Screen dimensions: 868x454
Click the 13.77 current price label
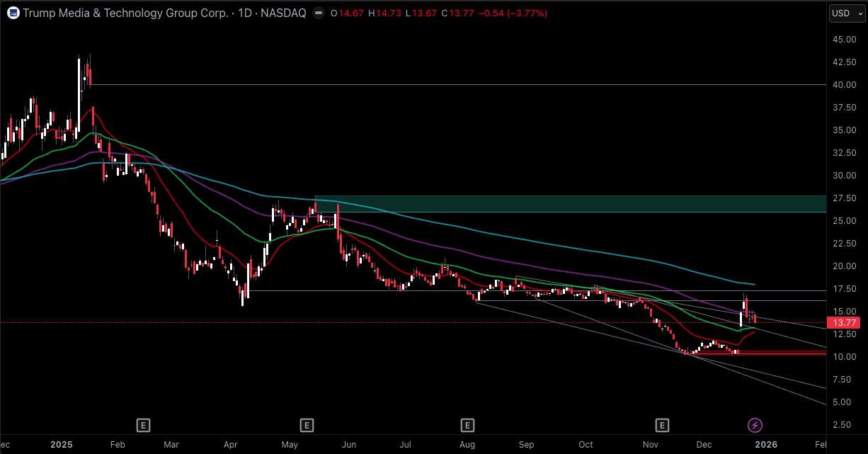pos(845,322)
